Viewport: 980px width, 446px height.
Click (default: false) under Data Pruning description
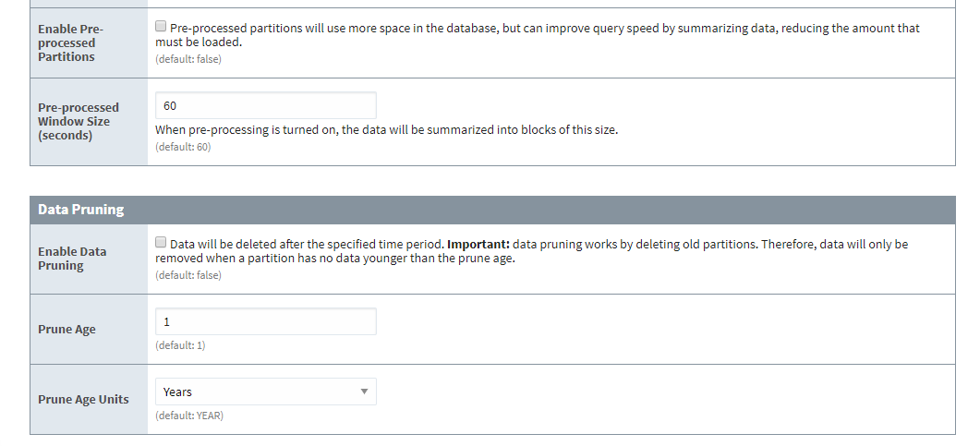point(188,275)
